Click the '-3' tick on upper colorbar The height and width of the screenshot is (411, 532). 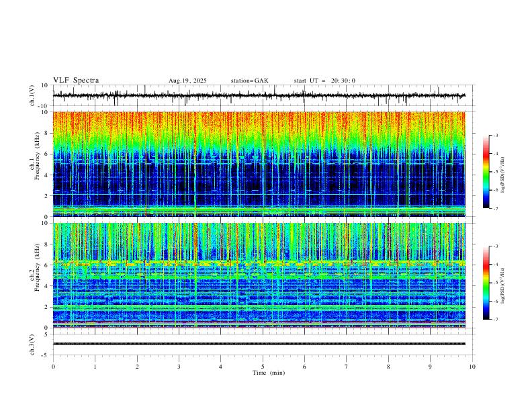(x=495, y=135)
